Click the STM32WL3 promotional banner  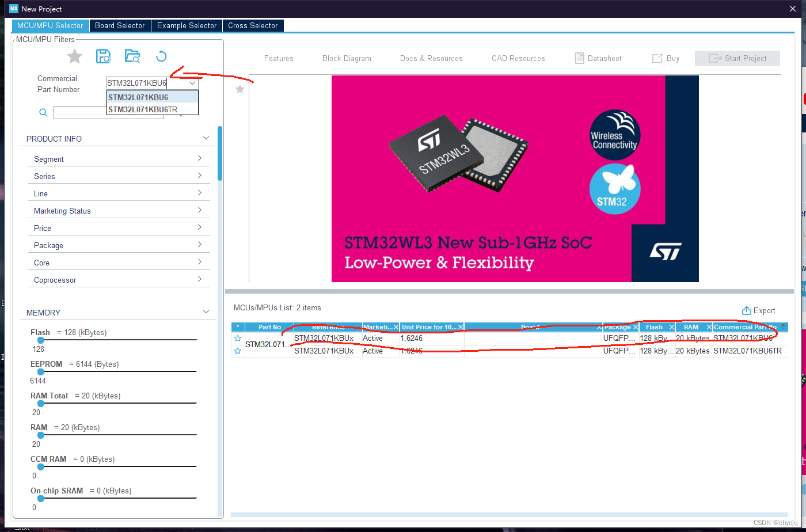point(515,178)
